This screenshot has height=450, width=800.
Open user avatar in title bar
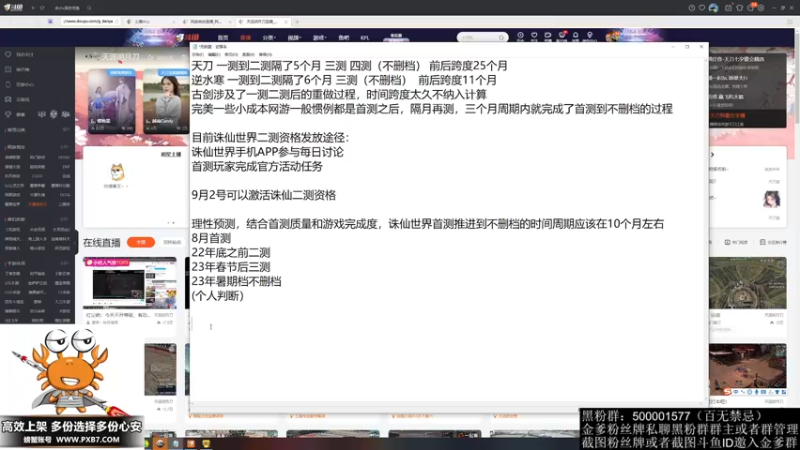coord(713,8)
